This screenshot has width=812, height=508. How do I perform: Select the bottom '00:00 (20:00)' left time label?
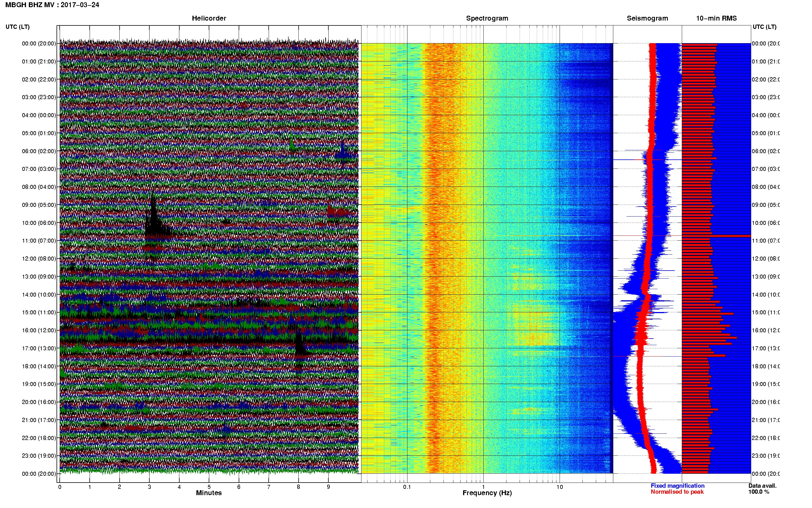point(39,474)
